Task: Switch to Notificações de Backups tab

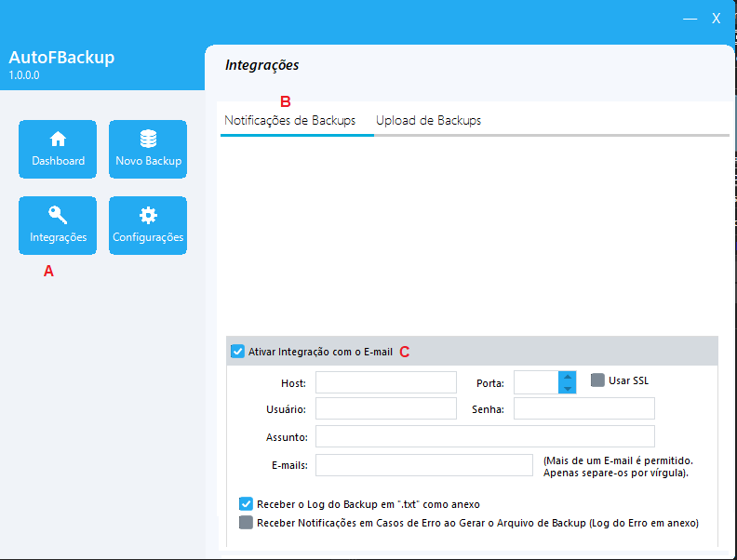Action: [290, 121]
